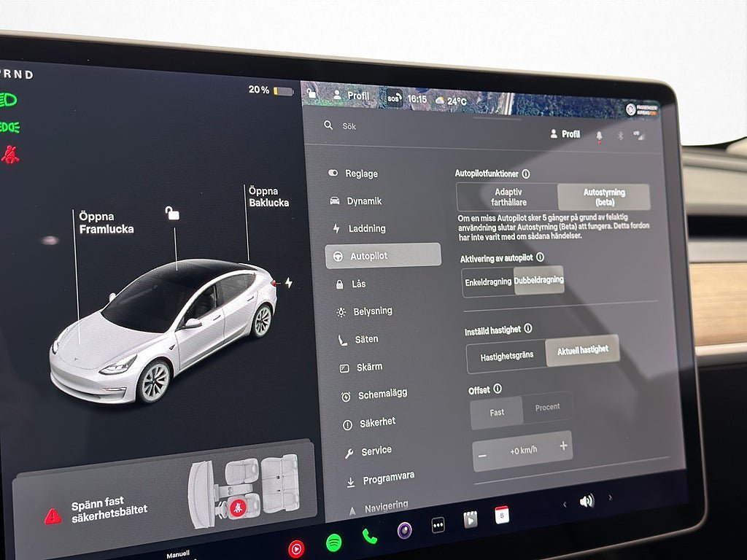Tap the battery 20 % indicator
Viewport: 747px width, 560px height.
(x=271, y=90)
